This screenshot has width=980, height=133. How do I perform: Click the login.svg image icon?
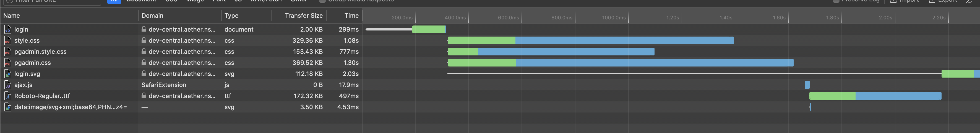coord(8,73)
